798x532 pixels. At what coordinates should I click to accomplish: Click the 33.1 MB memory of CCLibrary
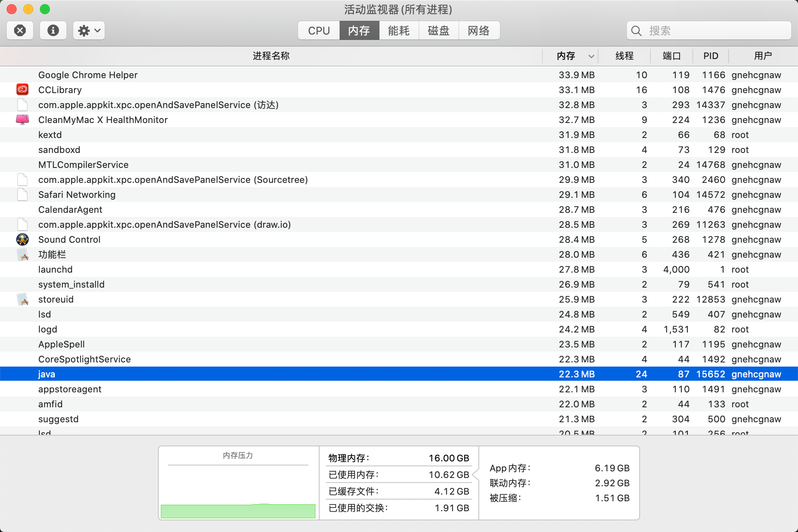tap(576, 90)
